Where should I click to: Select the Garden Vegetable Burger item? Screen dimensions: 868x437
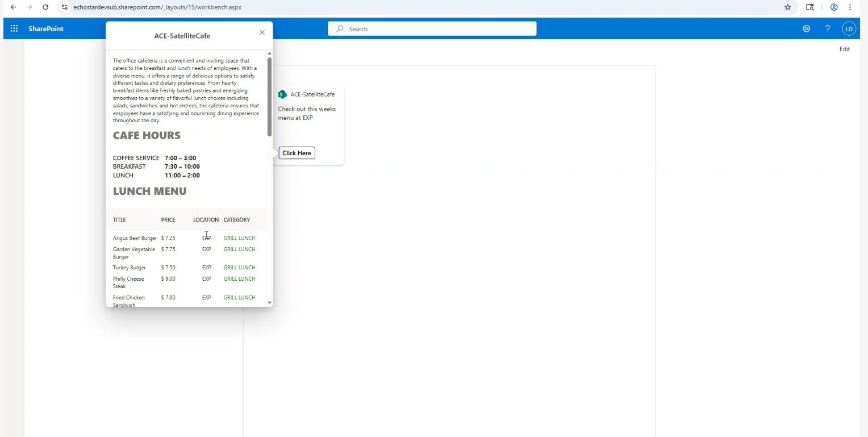(x=134, y=253)
